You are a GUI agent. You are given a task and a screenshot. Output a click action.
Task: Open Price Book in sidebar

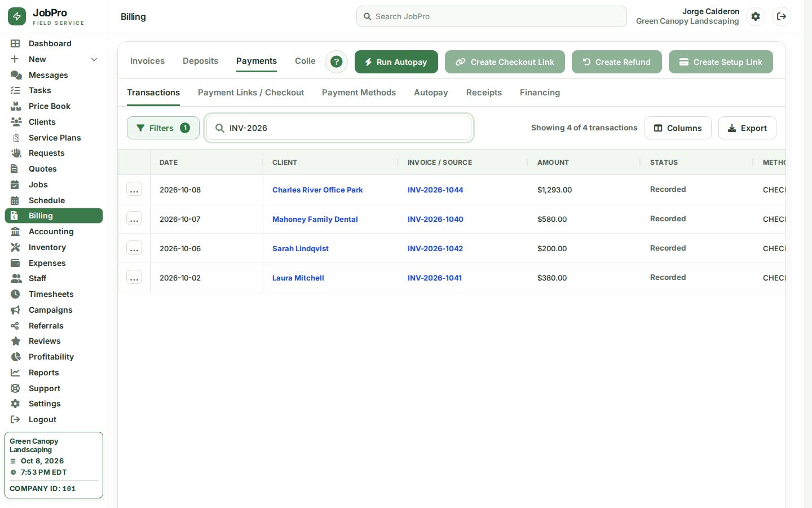54,106
